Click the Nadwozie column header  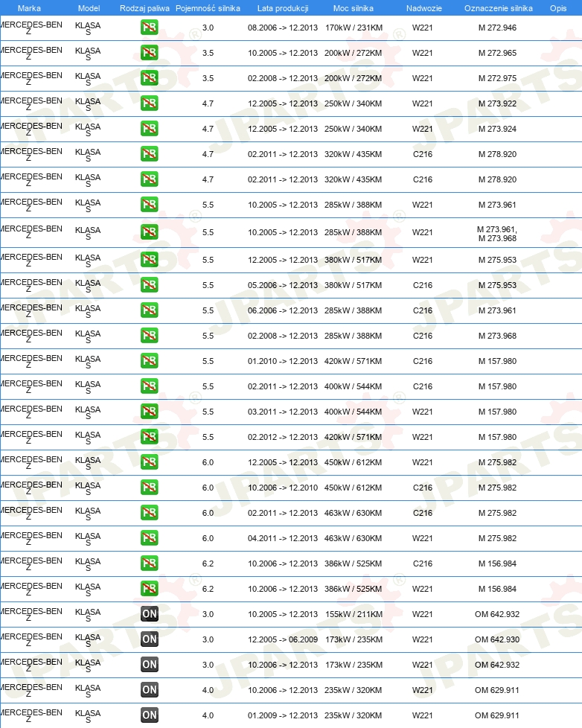(x=423, y=8)
